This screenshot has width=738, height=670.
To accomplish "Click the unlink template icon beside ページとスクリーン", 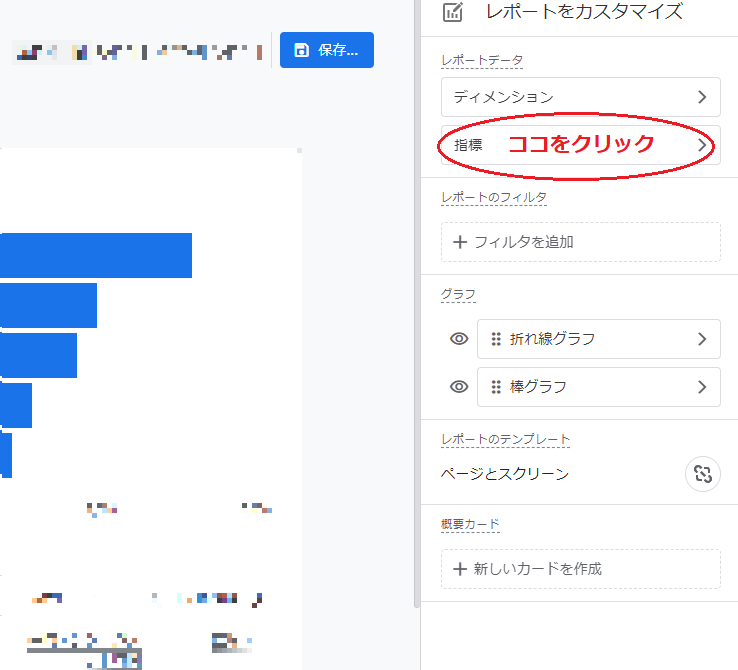I will click(x=703, y=474).
